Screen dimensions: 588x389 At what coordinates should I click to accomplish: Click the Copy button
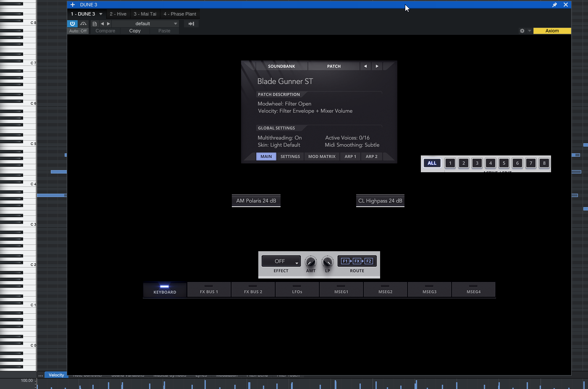135,31
